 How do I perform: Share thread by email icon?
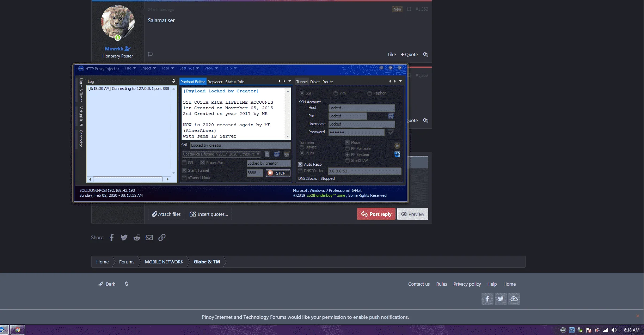[149, 237]
